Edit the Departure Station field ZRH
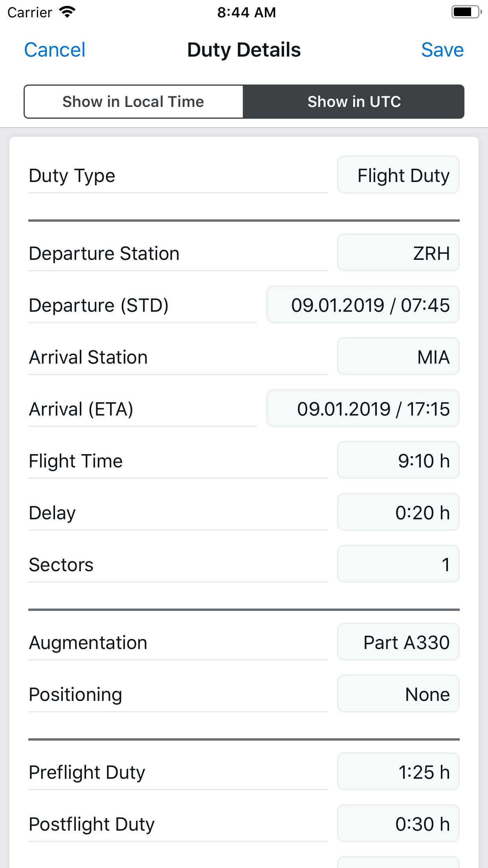 pos(398,253)
